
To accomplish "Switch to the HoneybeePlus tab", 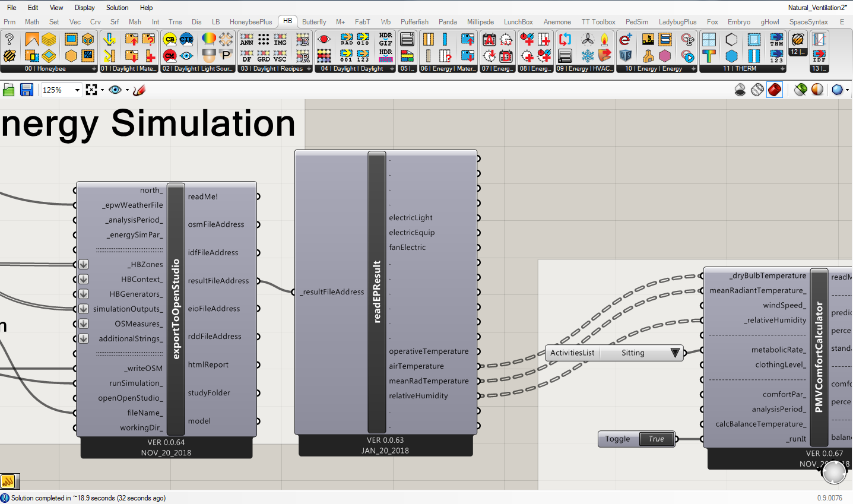I will 251,22.
